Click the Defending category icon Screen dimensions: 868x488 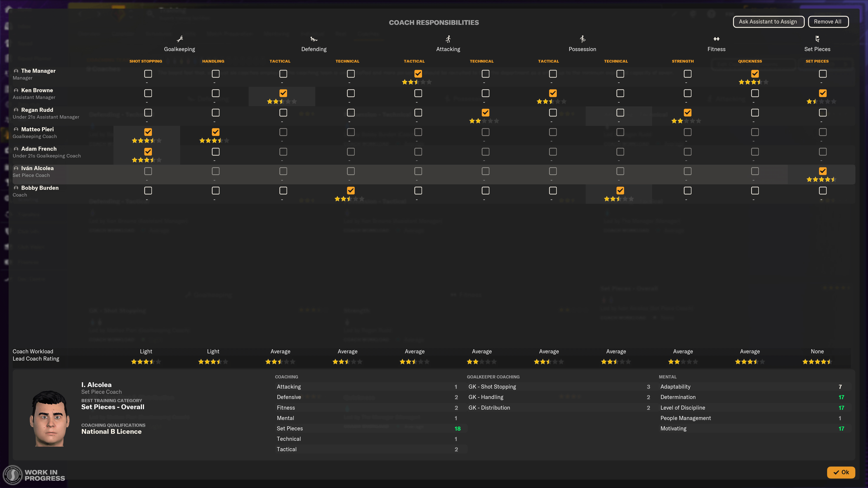coord(314,39)
